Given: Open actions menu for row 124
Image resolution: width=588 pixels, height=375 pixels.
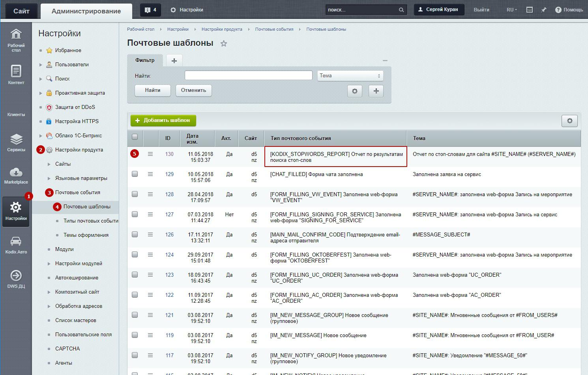Looking at the screenshot, I should tap(150, 255).
